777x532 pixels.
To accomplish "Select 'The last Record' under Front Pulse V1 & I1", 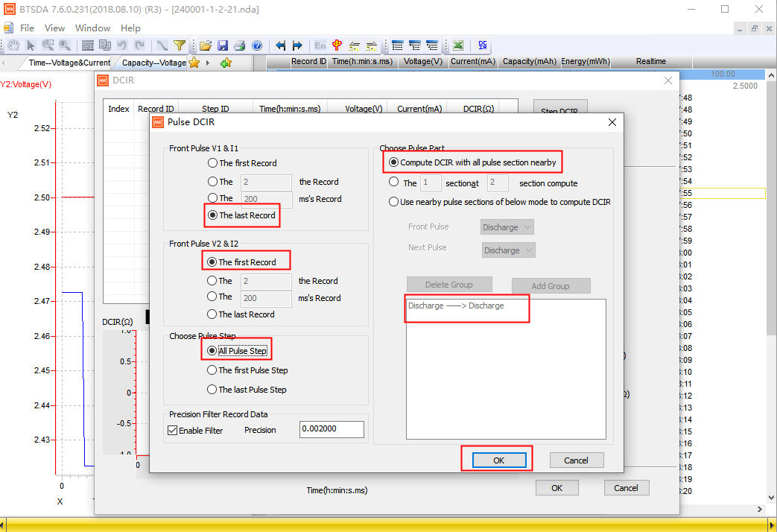I will pos(212,215).
